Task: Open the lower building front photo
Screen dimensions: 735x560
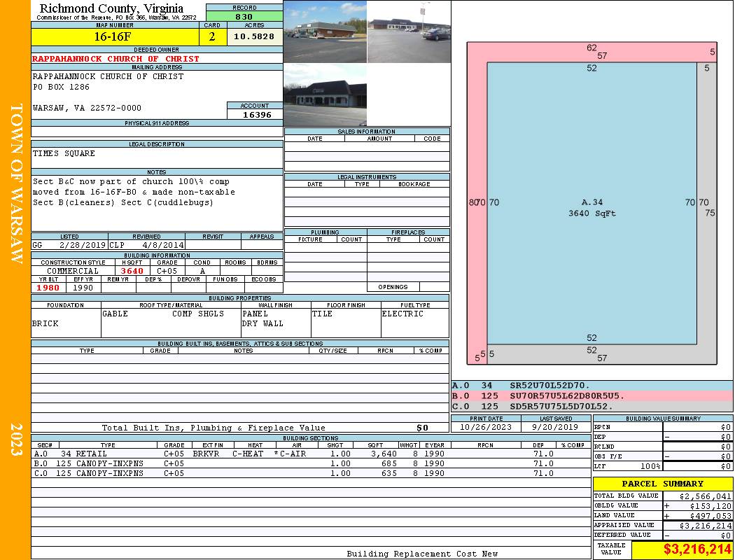Action: pyautogui.click(x=325, y=95)
